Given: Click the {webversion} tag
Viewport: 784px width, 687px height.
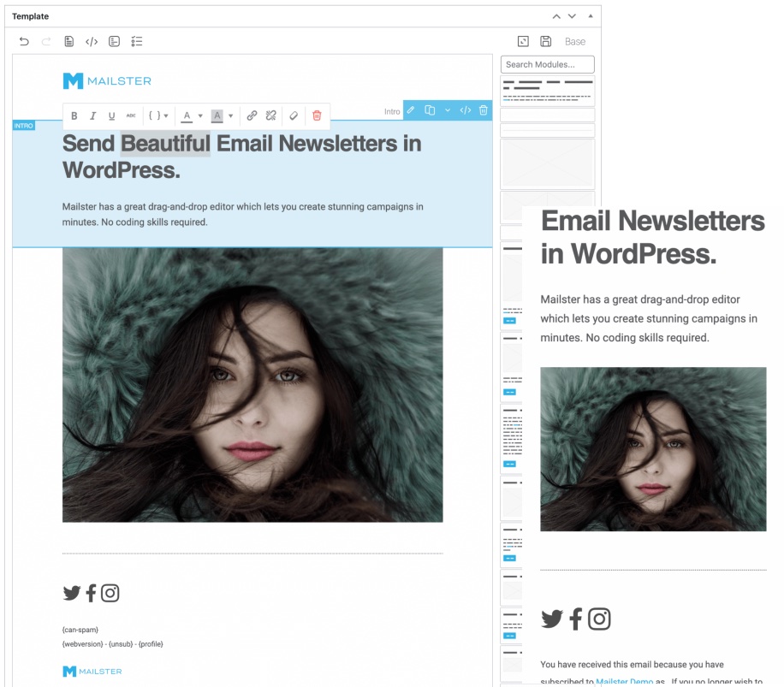Looking at the screenshot, I should [x=82, y=644].
